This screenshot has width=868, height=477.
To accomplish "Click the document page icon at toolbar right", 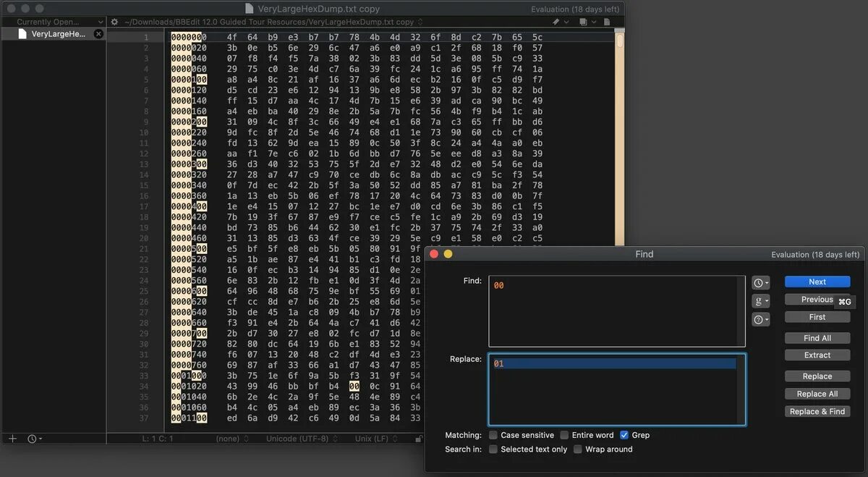I will point(606,22).
